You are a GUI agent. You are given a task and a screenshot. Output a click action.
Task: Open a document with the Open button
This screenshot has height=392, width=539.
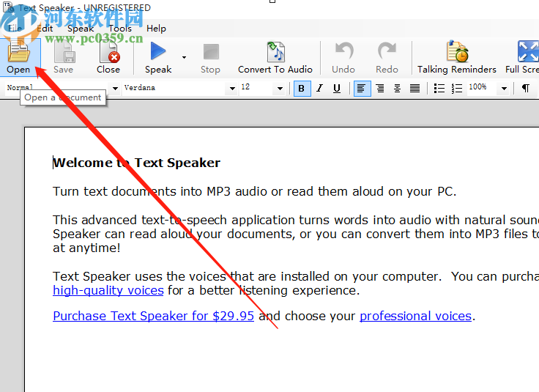[19, 57]
